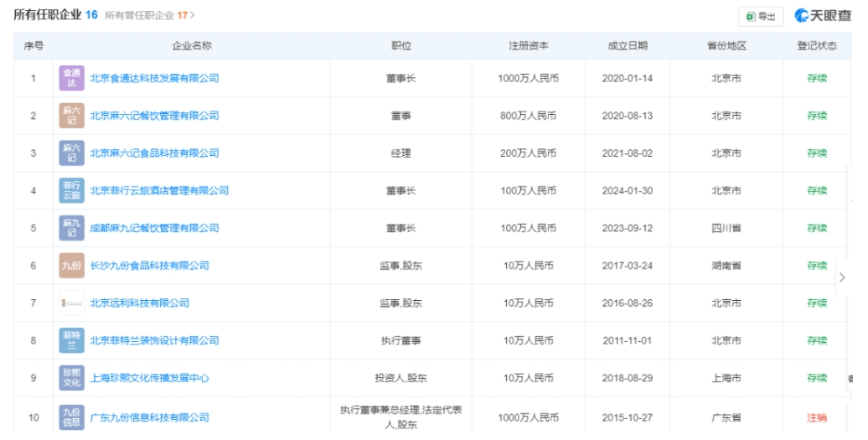Open 北京菲特兰装饰设计有限公司 company link
868x440 pixels.
click(x=154, y=340)
